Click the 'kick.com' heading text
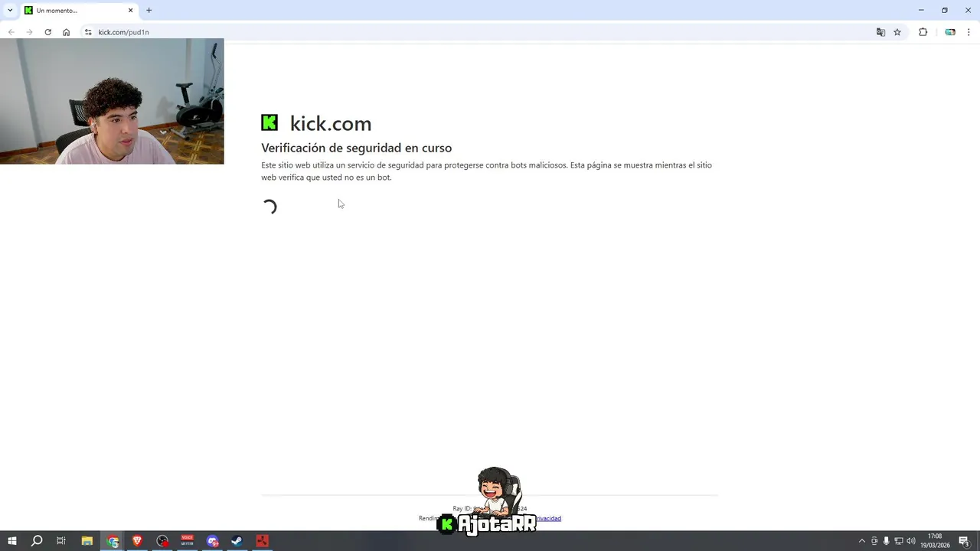This screenshot has height=551, width=980. click(x=331, y=123)
